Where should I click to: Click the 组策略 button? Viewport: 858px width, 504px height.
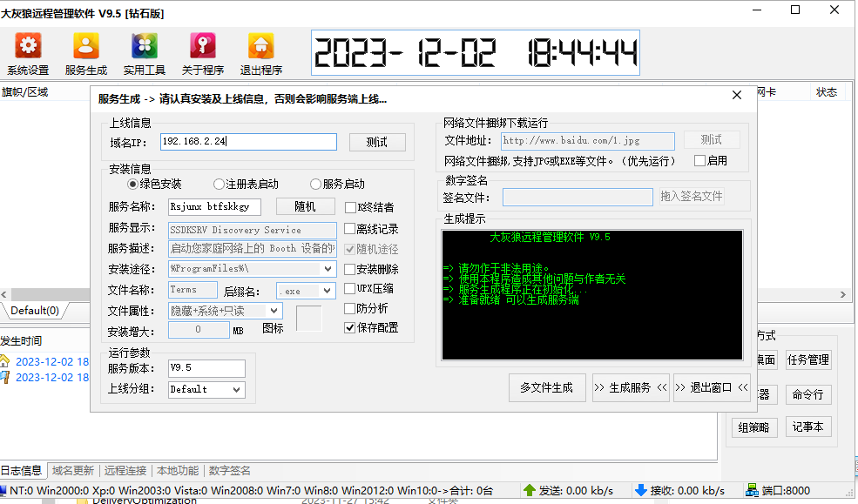click(754, 427)
